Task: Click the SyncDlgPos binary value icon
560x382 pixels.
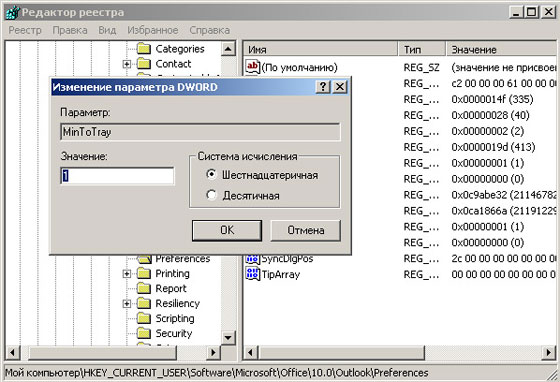Action: click(x=252, y=260)
